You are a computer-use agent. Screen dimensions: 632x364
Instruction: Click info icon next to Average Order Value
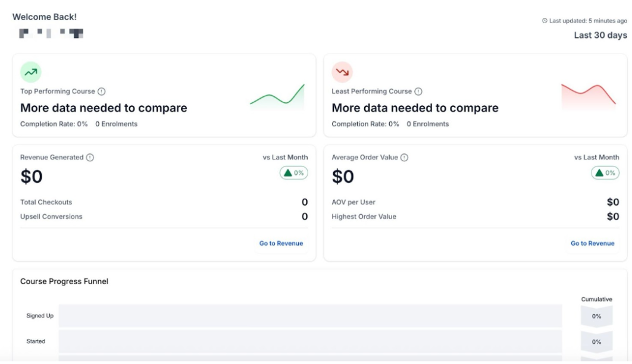pos(404,158)
